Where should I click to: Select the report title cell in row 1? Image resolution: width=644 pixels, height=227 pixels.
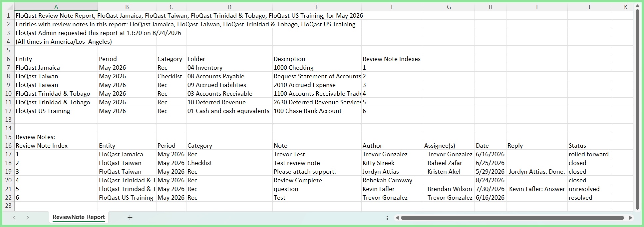56,15
